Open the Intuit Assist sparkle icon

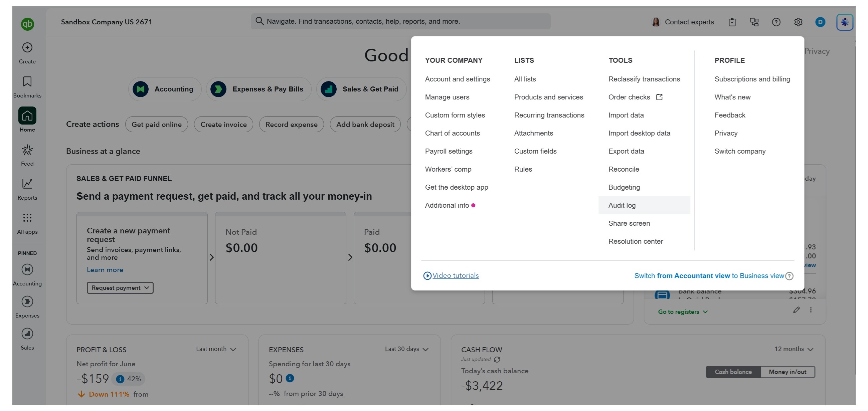(x=844, y=22)
